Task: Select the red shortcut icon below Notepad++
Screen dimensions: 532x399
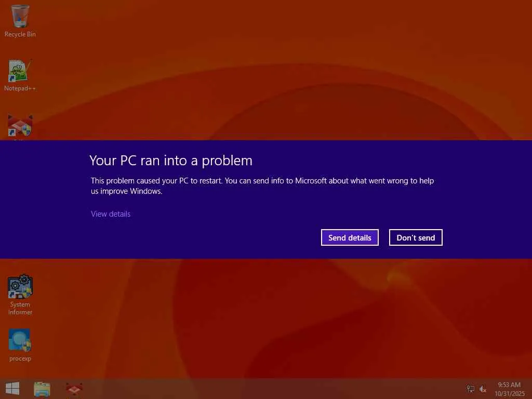Action: click(20, 126)
